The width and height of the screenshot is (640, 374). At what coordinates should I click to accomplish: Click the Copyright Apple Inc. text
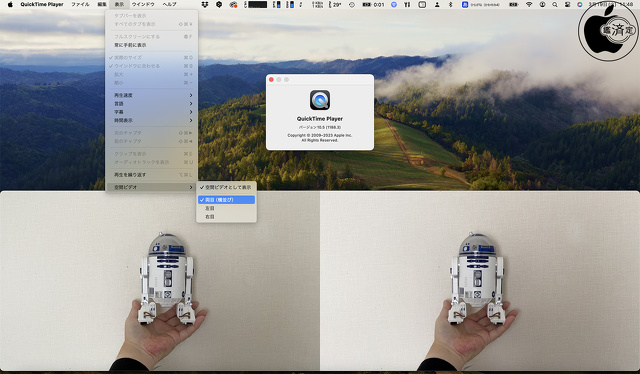point(320,138)
